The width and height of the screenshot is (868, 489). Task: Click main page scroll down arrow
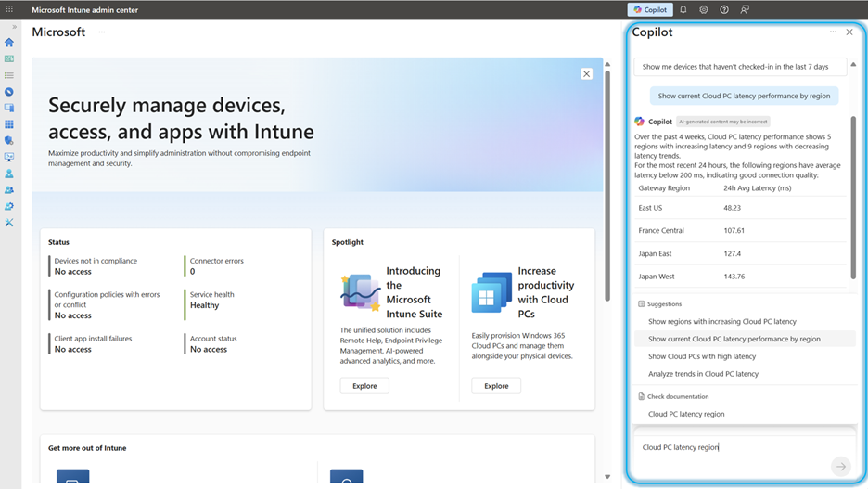pyautogui.click(x=607, y=477)
